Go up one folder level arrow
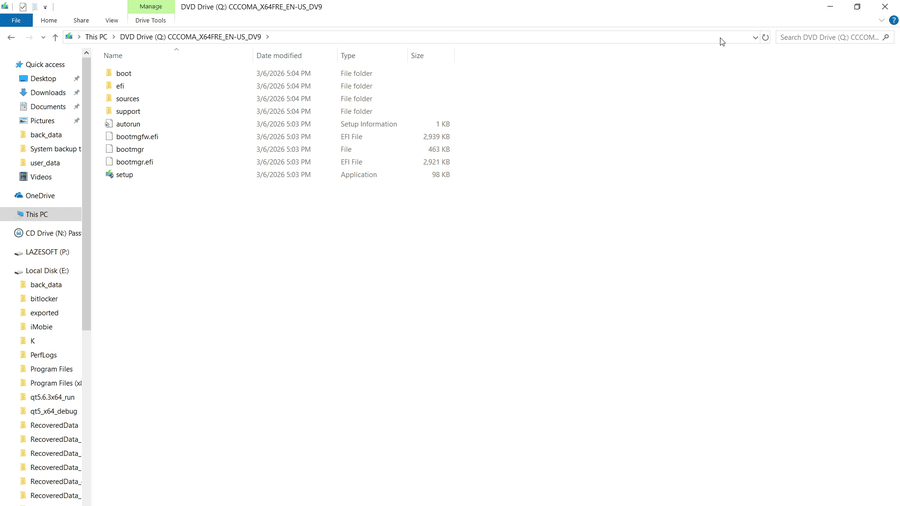900x506 pixels. (x=55, y=37)
